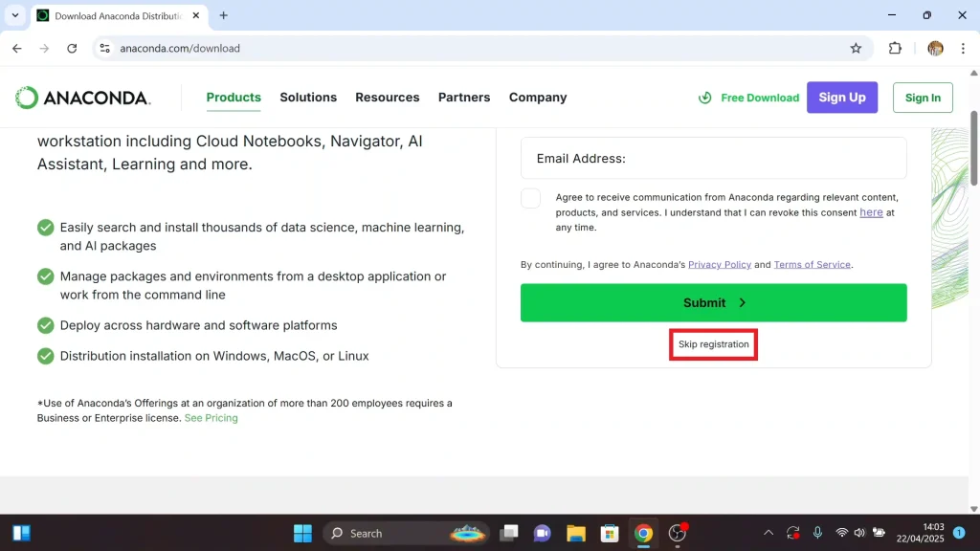
Task: Open Partners navigation menu
Action: [464, 98]
